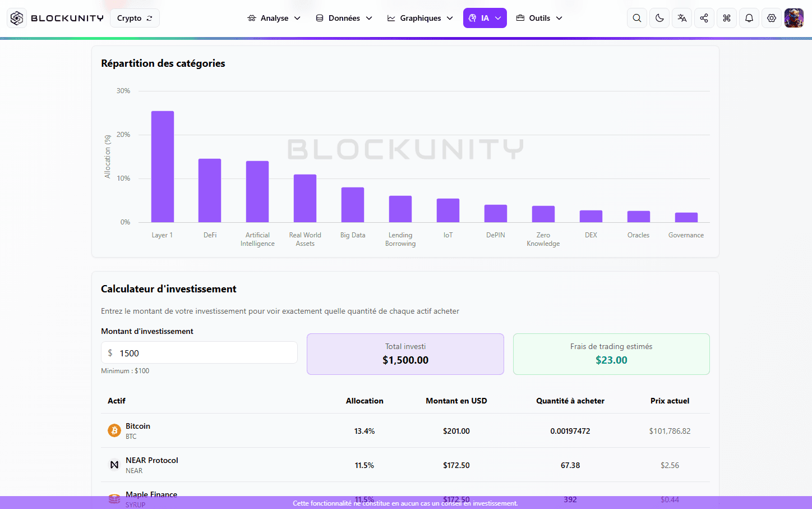Open the user profile avatar

pos(794,18)
